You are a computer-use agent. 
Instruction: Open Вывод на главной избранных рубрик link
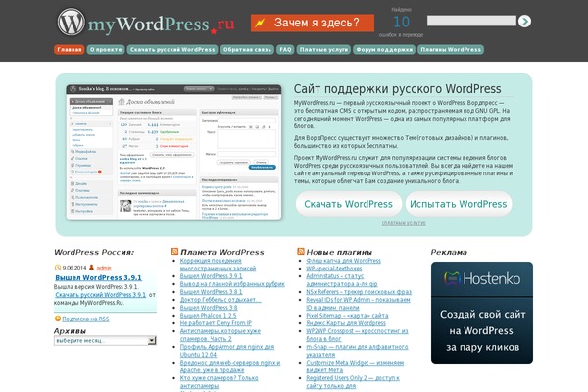232,284
